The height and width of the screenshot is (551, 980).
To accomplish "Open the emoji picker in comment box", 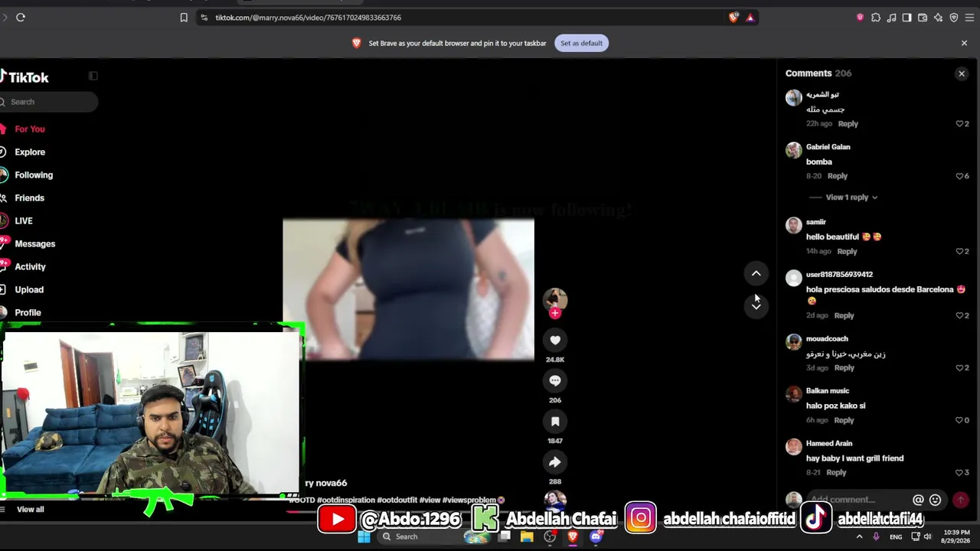I will 935,500.
